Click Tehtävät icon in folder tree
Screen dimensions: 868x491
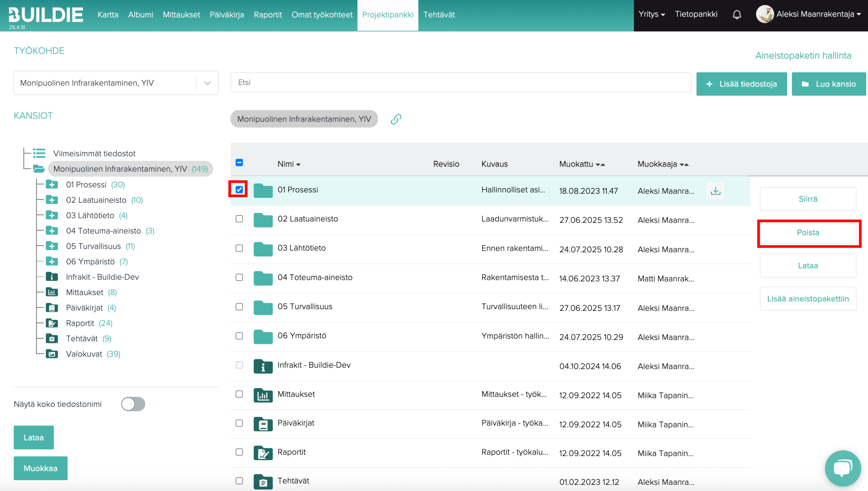click(52, 338)
